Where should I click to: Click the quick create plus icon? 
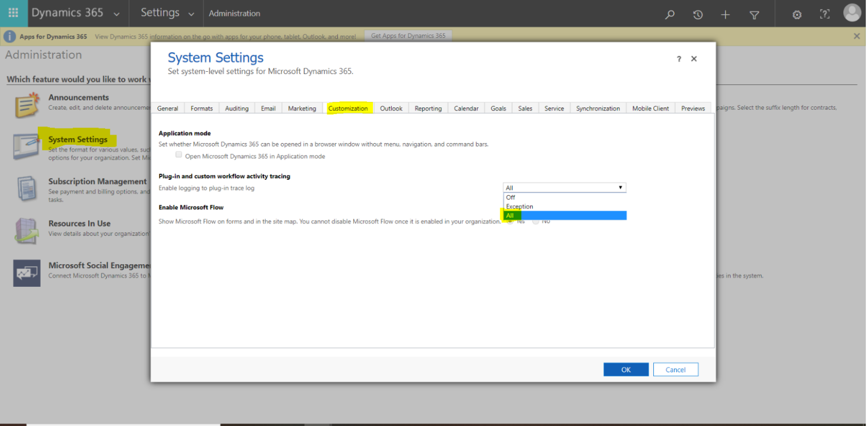click(x=725, y=15)
